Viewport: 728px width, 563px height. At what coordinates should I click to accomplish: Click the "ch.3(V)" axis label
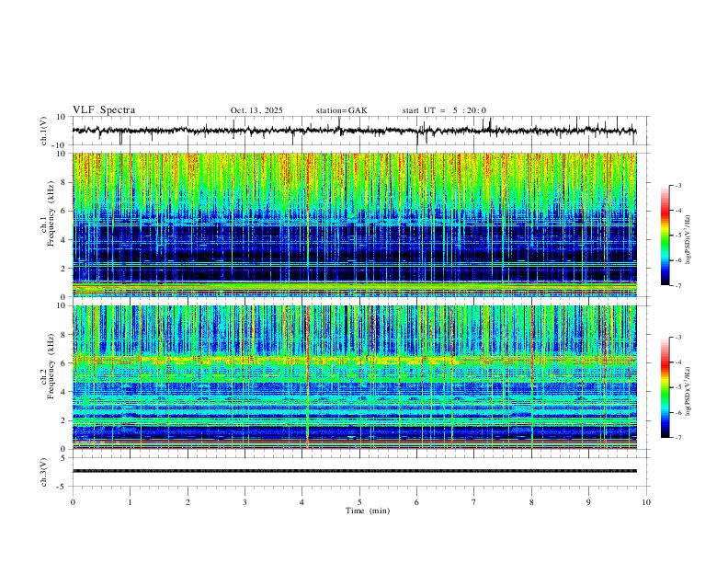click(x=44, y=472)
